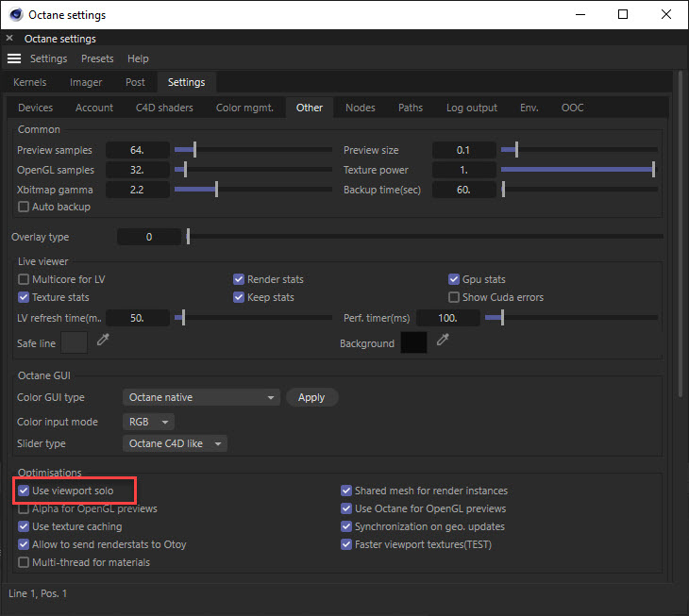Open the black Background color swatch
689x616 pixels.
click(x=414, y=342)
